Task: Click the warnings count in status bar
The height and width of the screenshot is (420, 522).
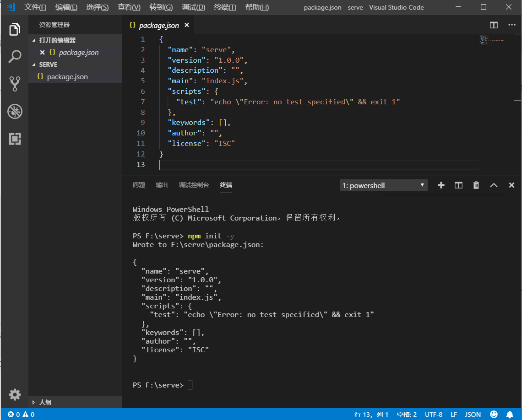Action: point(29,415)
